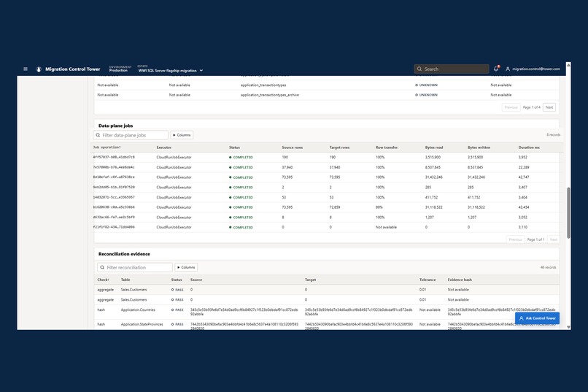Open the user account migration.control@tower.com

(x=533, y=69)
